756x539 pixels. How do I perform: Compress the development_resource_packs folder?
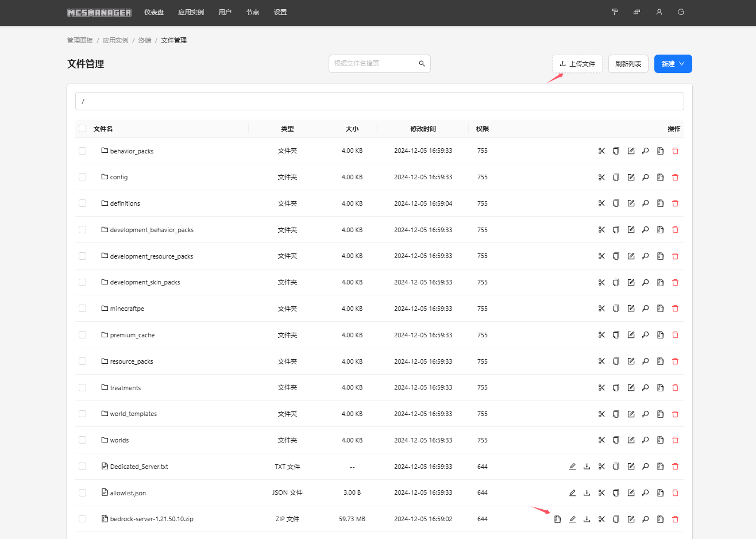pos(660,256)
